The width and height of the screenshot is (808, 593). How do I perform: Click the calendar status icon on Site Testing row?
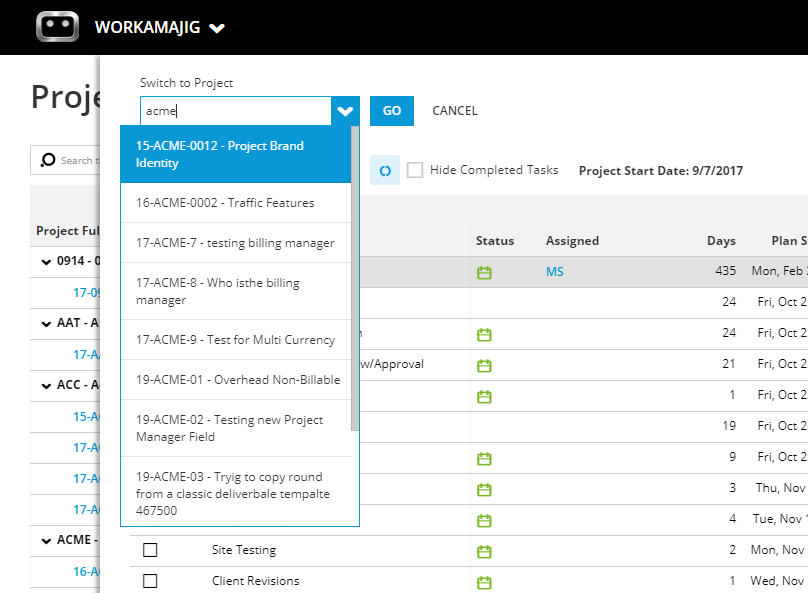coord(485,550)
